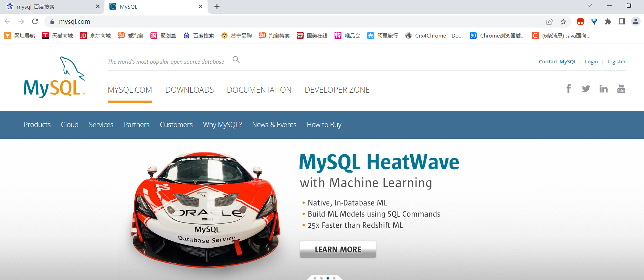Open the Partners menu
This screenshot has width=644, height=280.
[137, 125]
